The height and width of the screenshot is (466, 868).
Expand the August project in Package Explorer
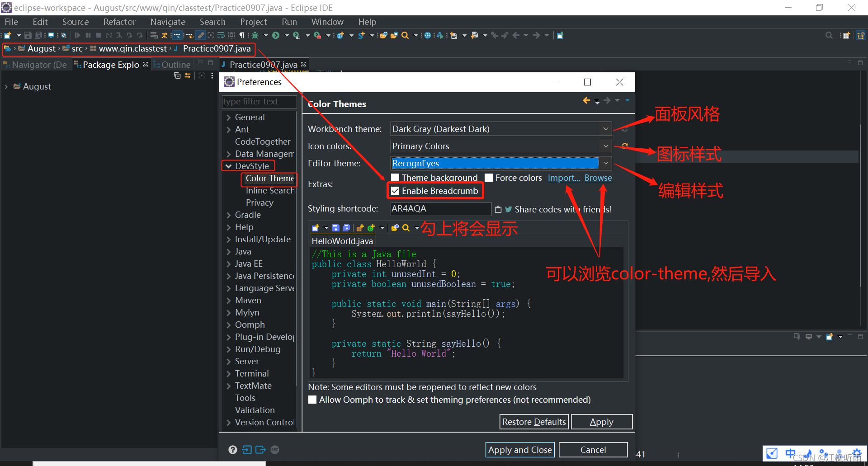click(6, 87)
